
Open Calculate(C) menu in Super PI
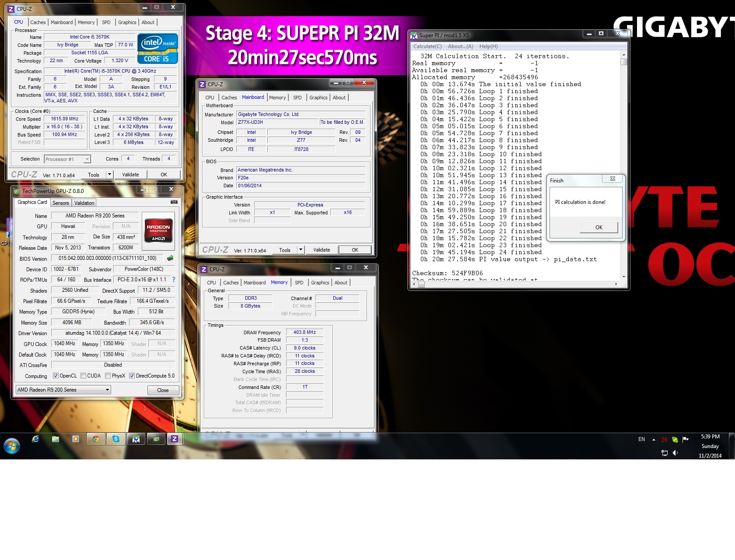coord(427,46)
